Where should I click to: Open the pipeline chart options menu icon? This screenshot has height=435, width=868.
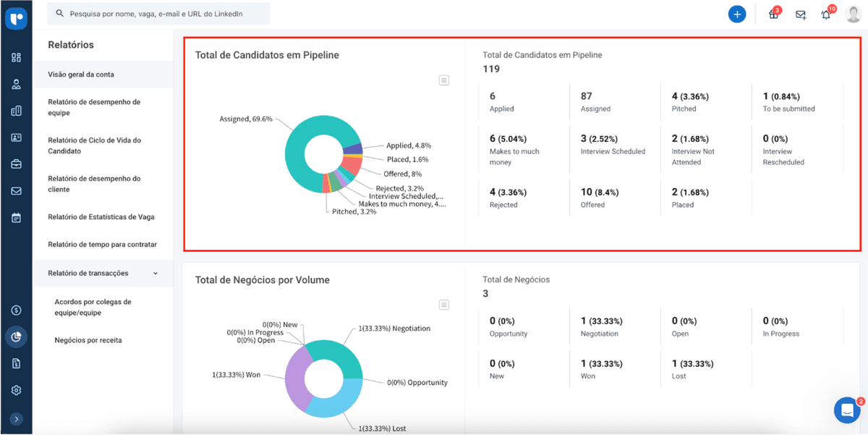444,80
